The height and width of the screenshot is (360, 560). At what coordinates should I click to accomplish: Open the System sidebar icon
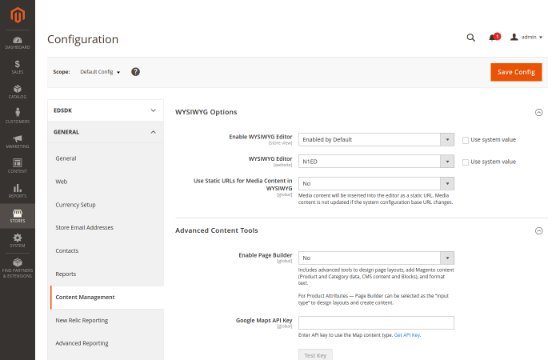18,240
